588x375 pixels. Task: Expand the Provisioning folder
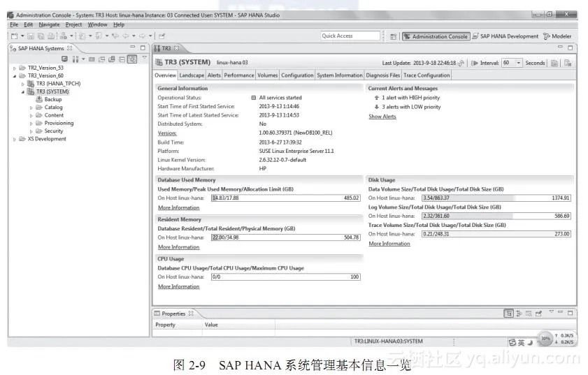click(31, 123)
